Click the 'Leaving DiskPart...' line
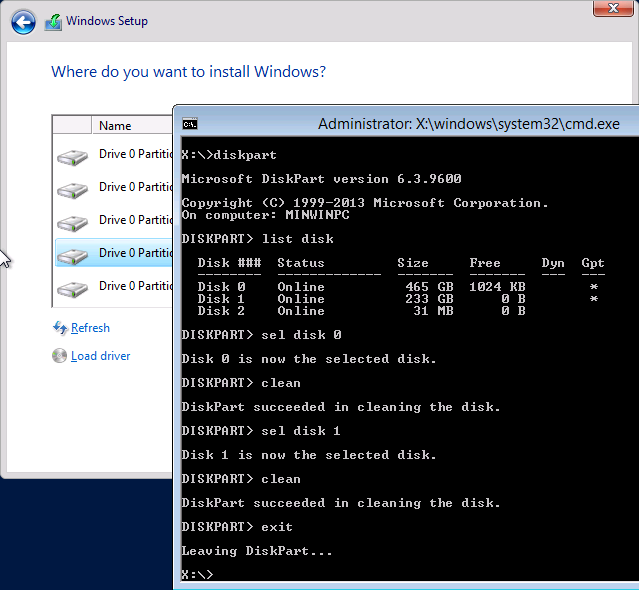The height and width of the screenshot is (590, 639). (257, 551)
